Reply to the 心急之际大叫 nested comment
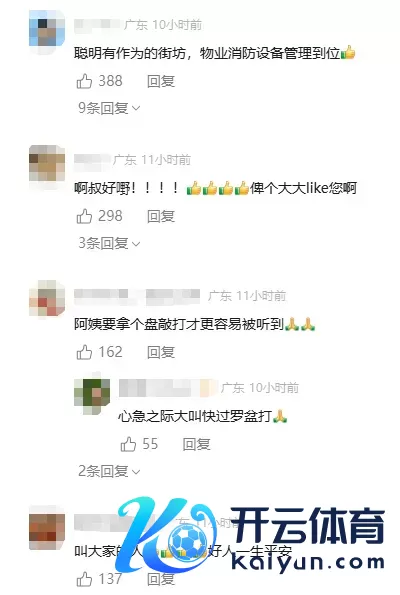The width and height of the screenshot is (400, 595). click(197, 444)
